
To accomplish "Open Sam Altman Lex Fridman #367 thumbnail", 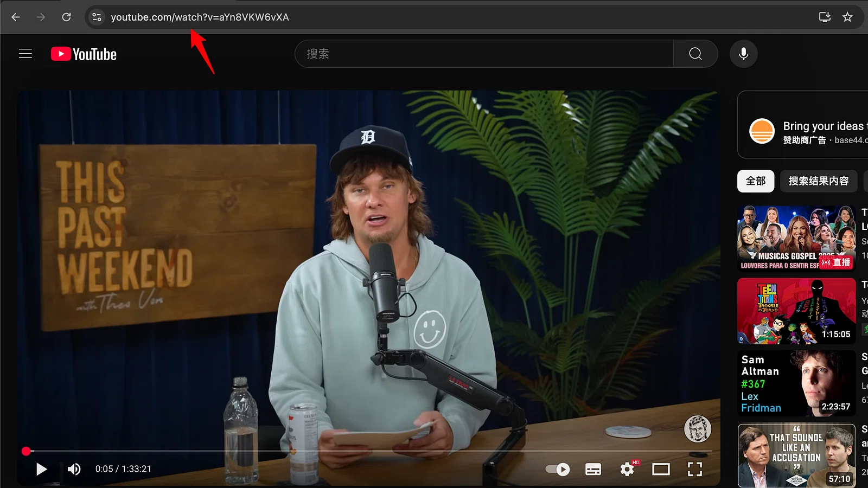I will [x=796, y=383].
